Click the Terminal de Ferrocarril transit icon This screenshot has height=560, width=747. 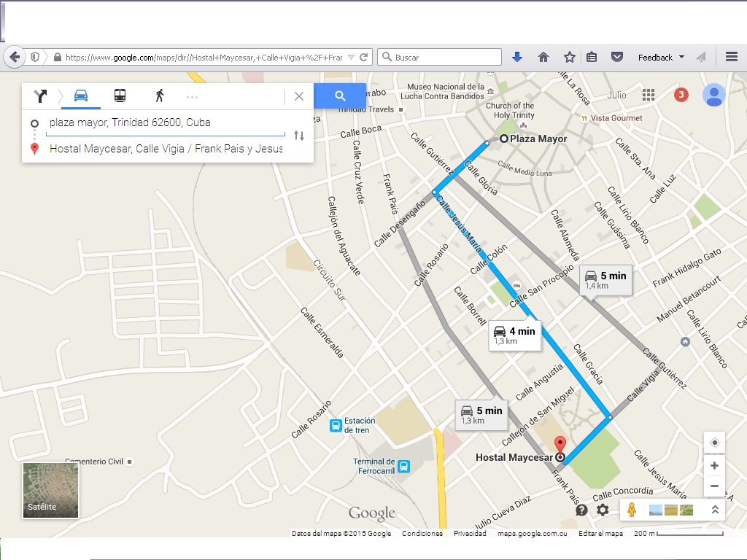[403, 466]
